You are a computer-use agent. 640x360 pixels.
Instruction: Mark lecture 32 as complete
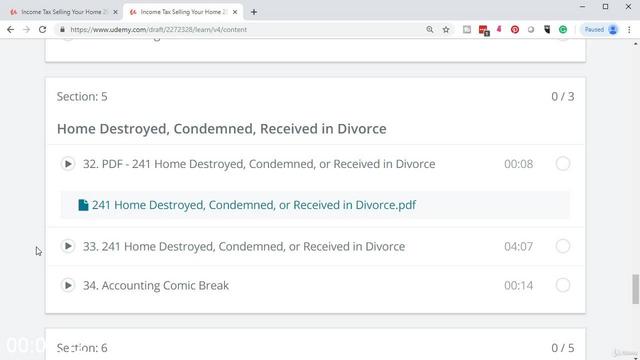coord(562,164)
